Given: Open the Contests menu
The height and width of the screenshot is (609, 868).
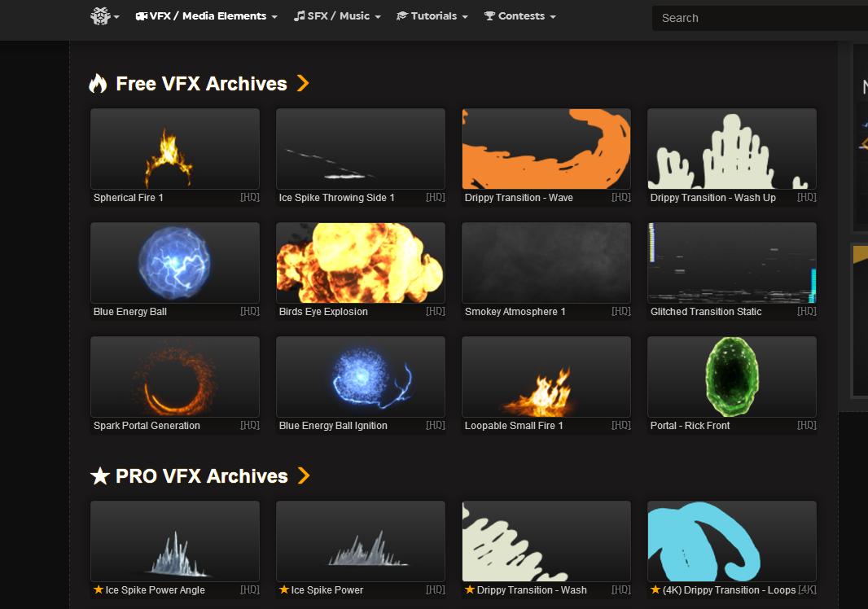Looking at the screenshot, I should [520, 16].
